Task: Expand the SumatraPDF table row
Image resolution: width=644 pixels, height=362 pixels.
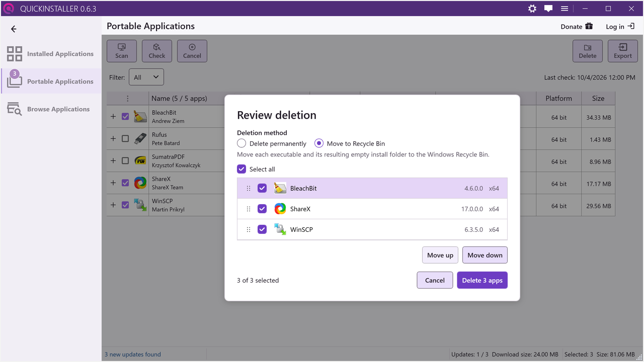Action: click(113, 161)
